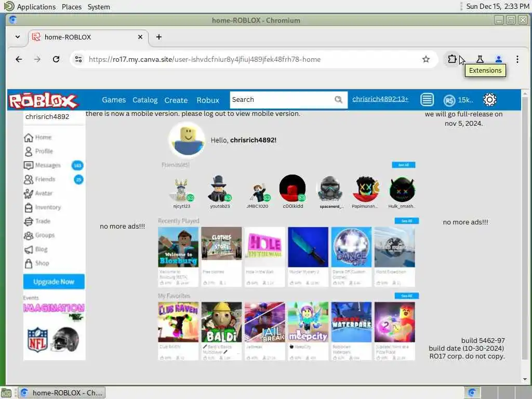Viewport: 532px width, 399px height.
Task: Click the browser address bar URL
Action: pyautogui.click(x=204, y=59)
